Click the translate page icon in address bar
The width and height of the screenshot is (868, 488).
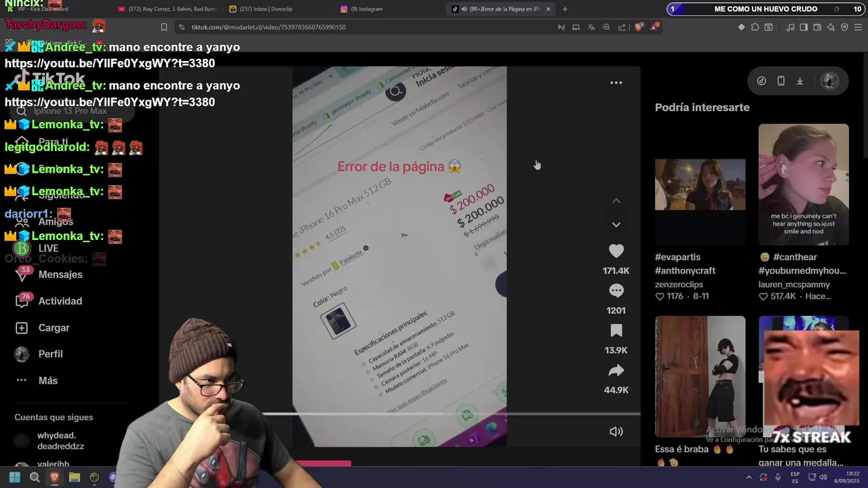coord(591,27)
